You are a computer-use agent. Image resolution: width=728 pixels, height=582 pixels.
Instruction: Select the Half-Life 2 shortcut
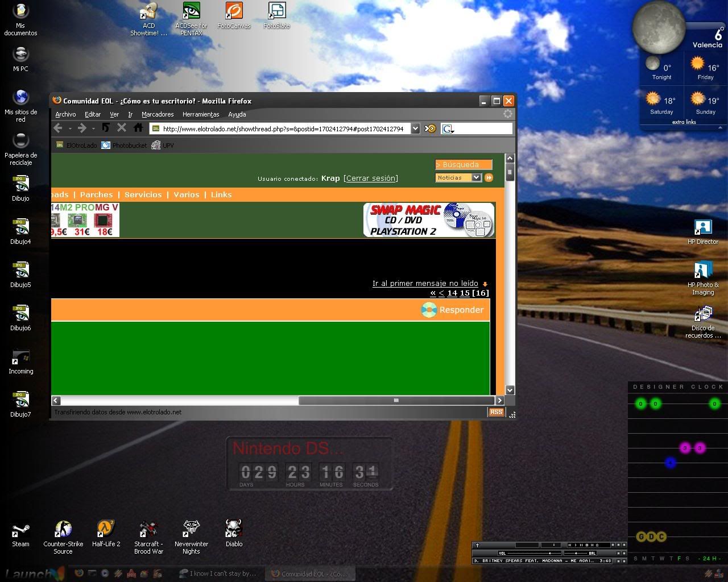click(106, 534)
